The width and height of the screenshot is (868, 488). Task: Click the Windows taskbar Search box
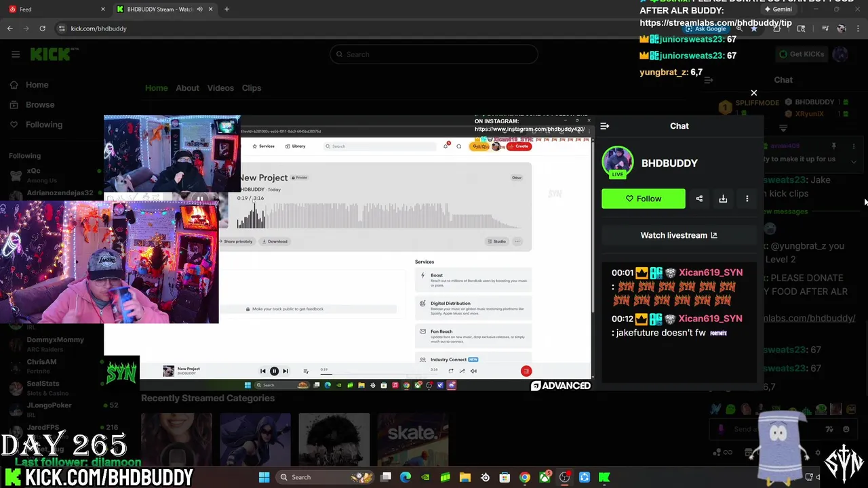tap(324, 477)
